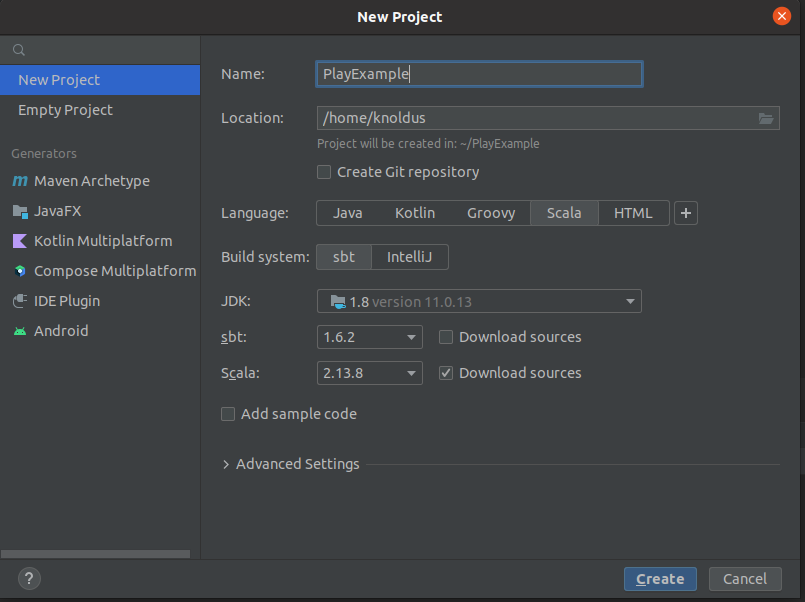Click the sidebar horizontal scrollbar
Image resolution: width=805 pixels, height=602 pixels.
[x=95, y=554]
